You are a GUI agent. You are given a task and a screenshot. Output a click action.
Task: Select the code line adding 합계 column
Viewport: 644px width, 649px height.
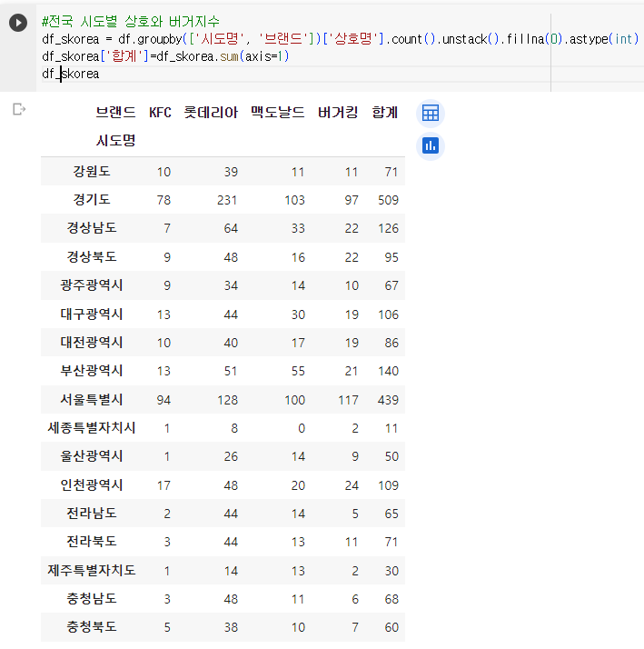[165, 55]
